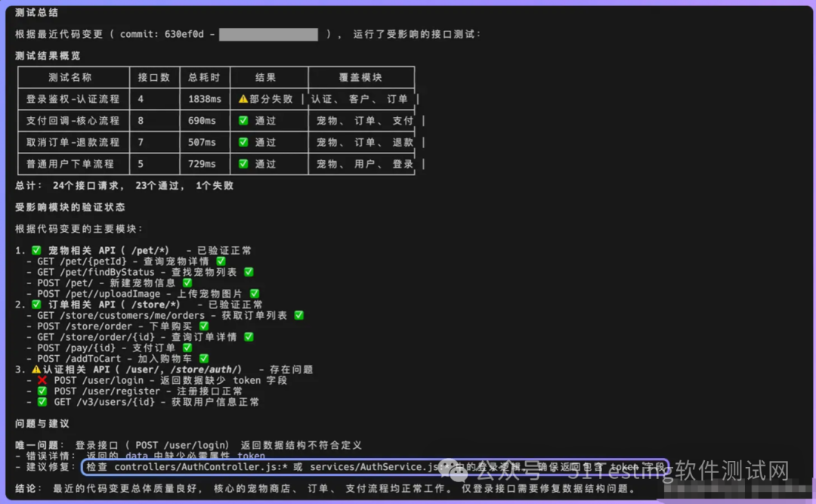The width and height of the screenshot is (816, 504).
Task: Select the 测试结果概览 heading
Action: pos(48,56)
